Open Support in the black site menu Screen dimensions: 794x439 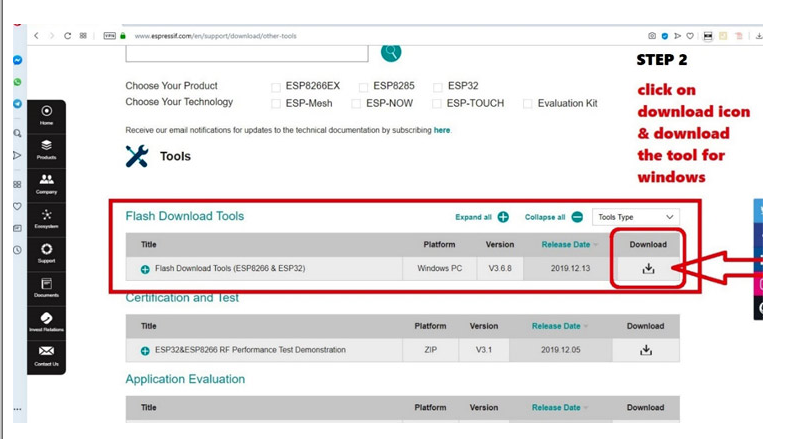(47, 253)
